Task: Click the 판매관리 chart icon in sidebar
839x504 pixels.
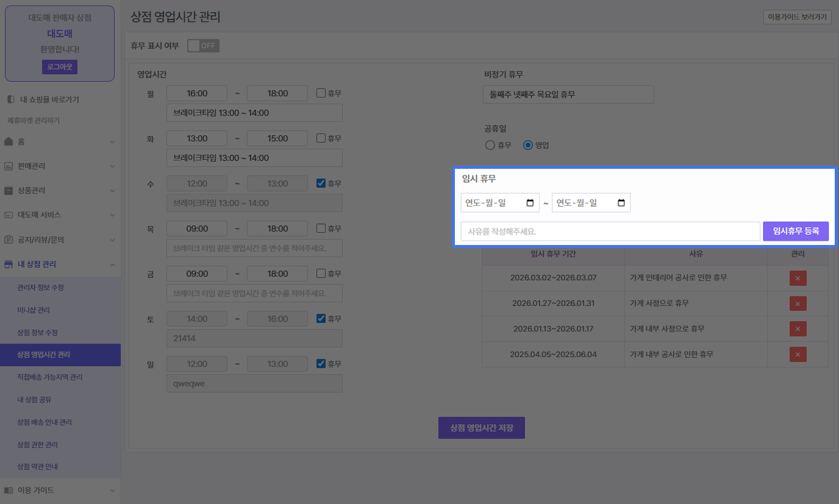Action: click(x=9, y=166)
